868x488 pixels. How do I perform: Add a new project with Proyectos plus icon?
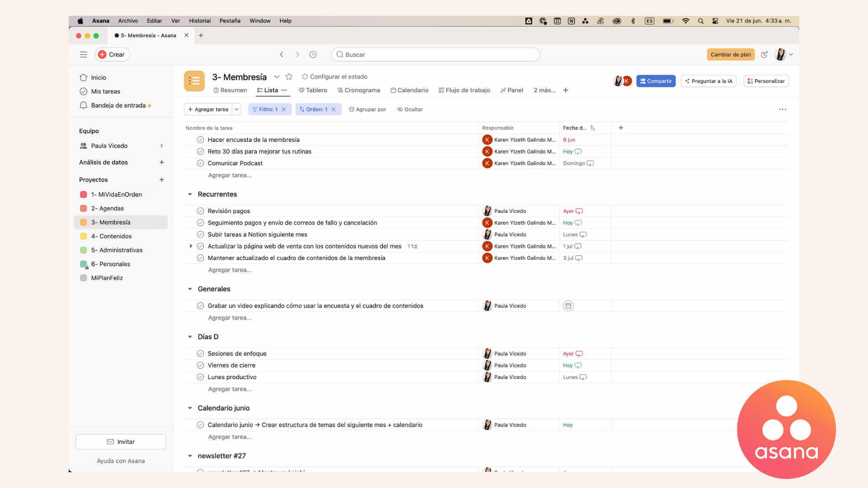pos(161,180)
